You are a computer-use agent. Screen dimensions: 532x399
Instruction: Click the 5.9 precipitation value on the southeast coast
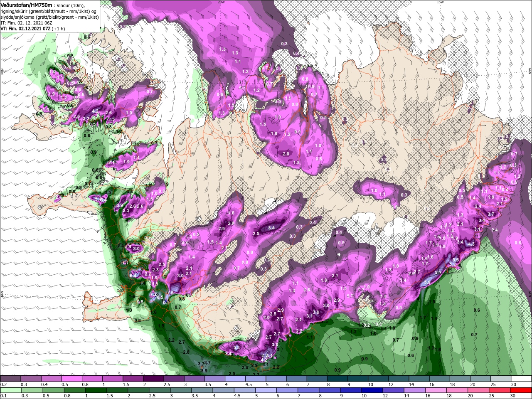pos(427,282)
